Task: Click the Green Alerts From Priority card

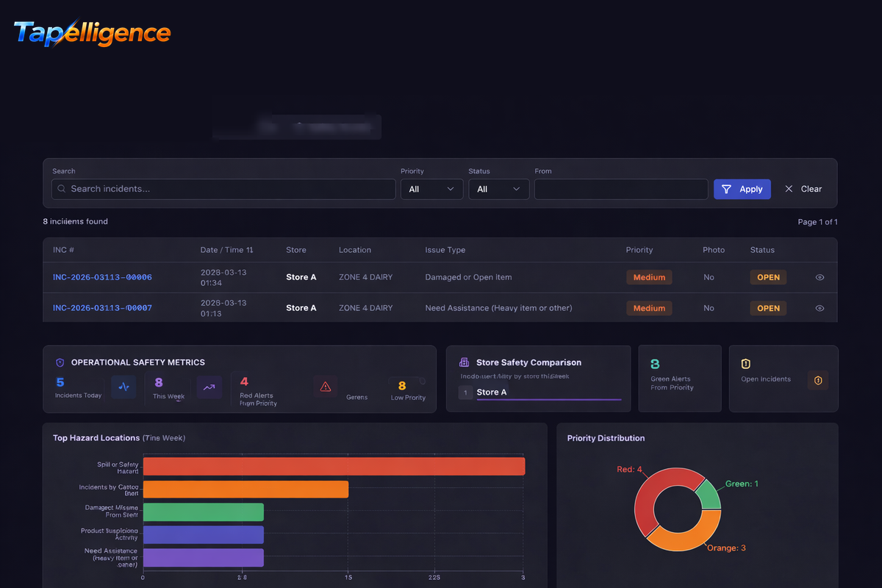Action: pyautogui.click(x=679, y=379)
